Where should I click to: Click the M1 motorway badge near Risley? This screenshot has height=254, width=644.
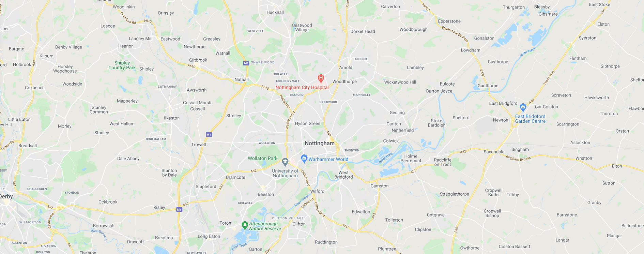coord(179,210)
